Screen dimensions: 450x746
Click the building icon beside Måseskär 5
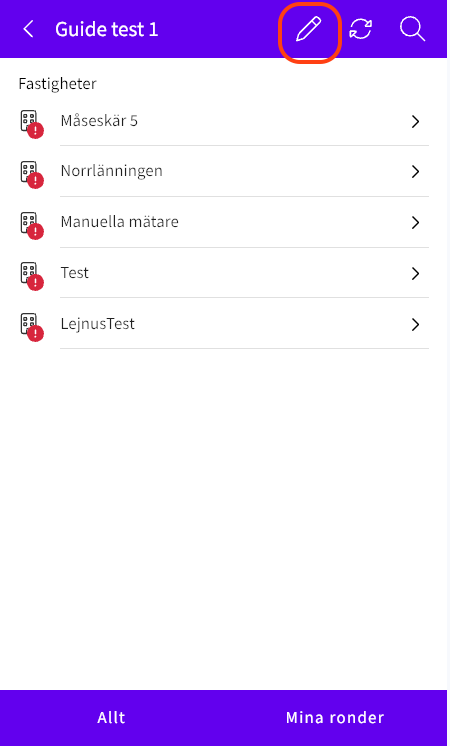pyautogui.click(x=31, y=123)
